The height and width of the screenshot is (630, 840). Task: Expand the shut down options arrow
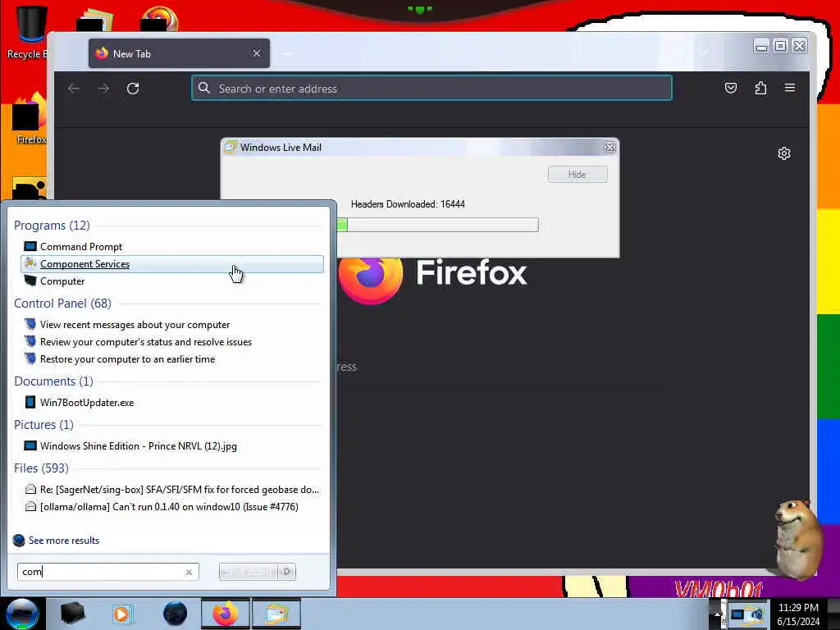(287, 572)
